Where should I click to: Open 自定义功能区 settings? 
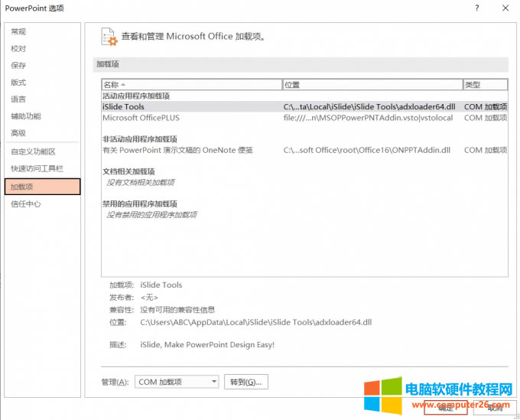(x=33, y=151)
